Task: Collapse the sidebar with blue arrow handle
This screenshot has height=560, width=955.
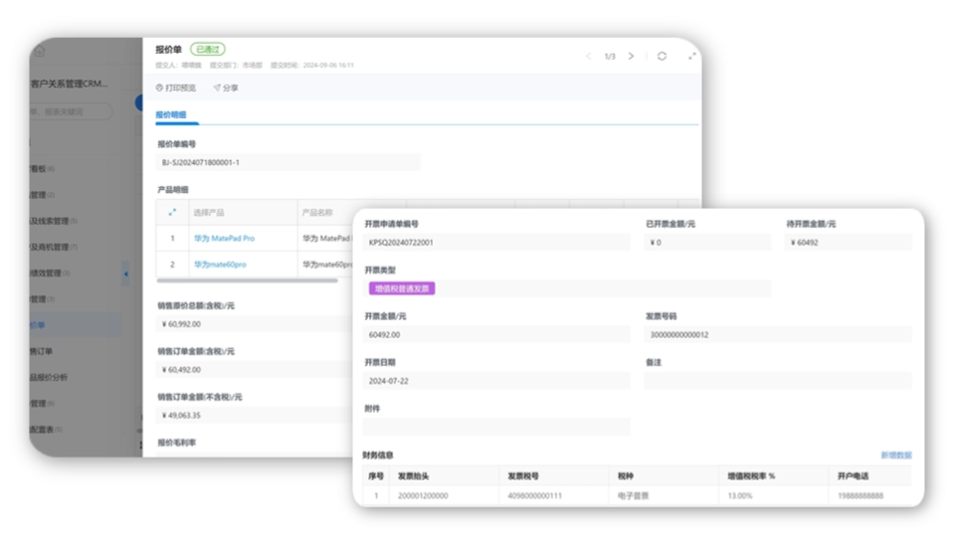Action: pos(125,274)
